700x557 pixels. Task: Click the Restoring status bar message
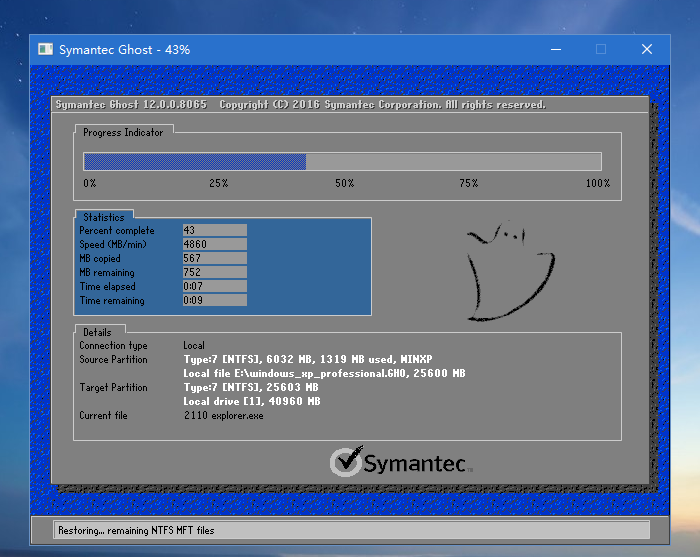pyautogui.click(x=136, y=530)
